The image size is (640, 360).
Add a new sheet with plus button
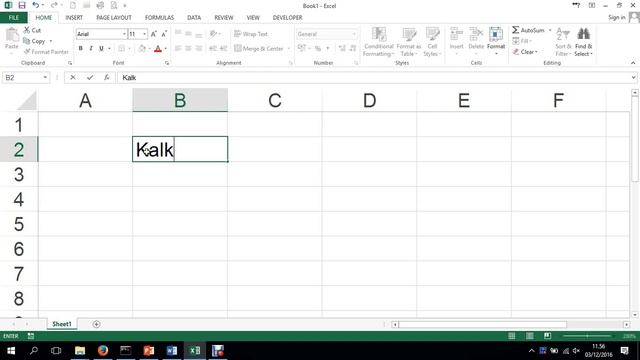click(96, 324)
